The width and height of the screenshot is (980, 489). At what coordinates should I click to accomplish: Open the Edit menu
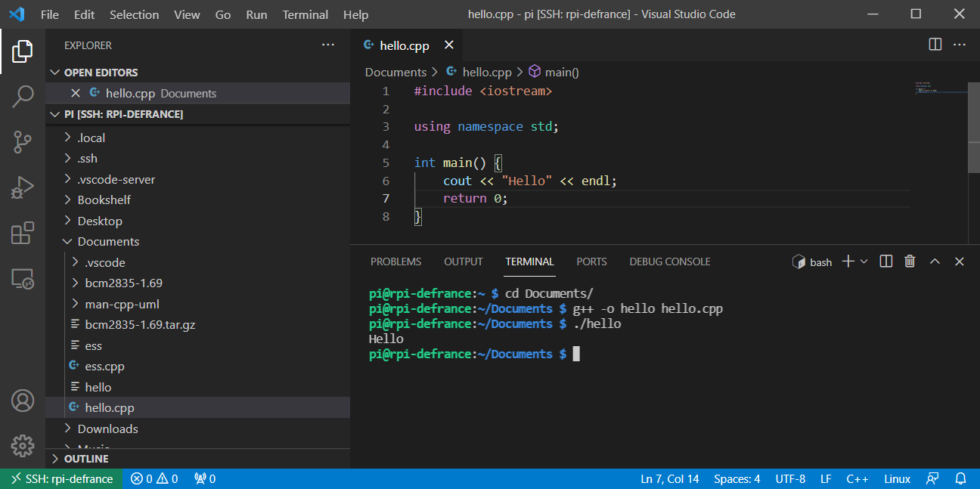(85, 14)
